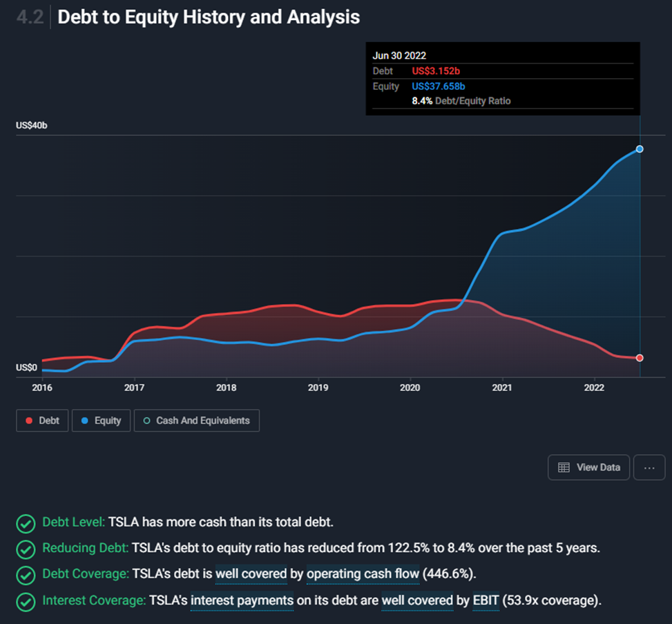Enable Cash And Equivalents series
Image resolution: width=672 pixels, height=624 pixels.
click(197, 420)
